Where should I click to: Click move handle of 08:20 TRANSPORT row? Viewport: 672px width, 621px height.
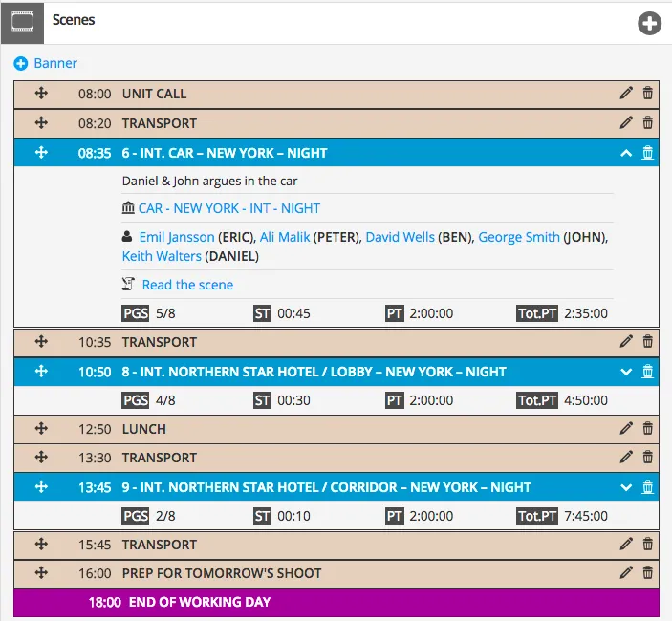click(41, 123)
